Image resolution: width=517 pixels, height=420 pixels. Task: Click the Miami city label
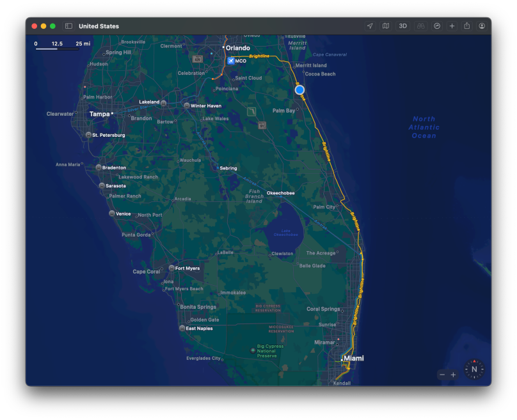pyautogui.click(x=354, y=358)
